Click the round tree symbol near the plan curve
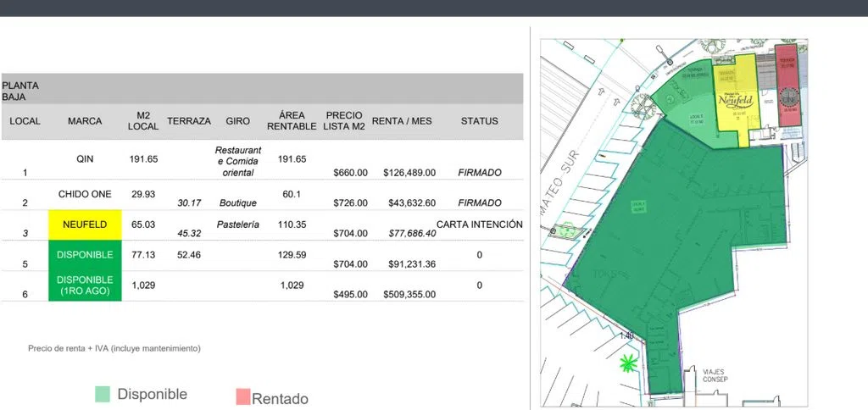 (643, 104)
